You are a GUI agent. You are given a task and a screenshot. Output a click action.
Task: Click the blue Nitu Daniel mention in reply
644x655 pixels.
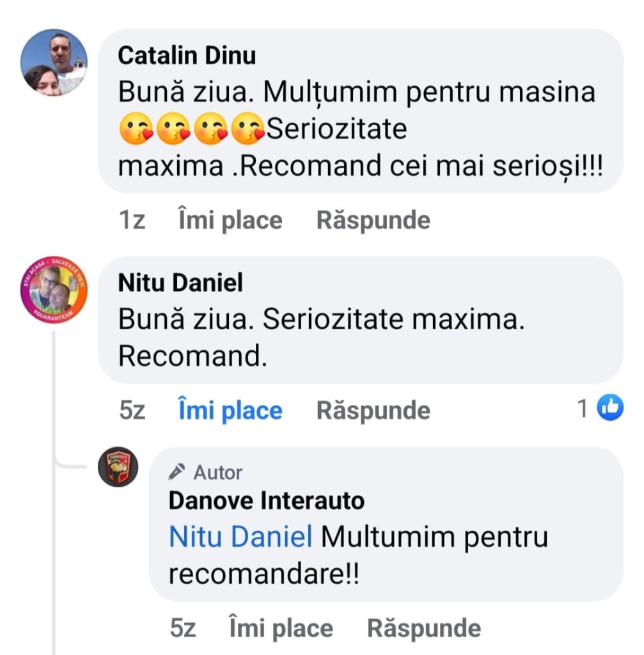pos(240,537)
